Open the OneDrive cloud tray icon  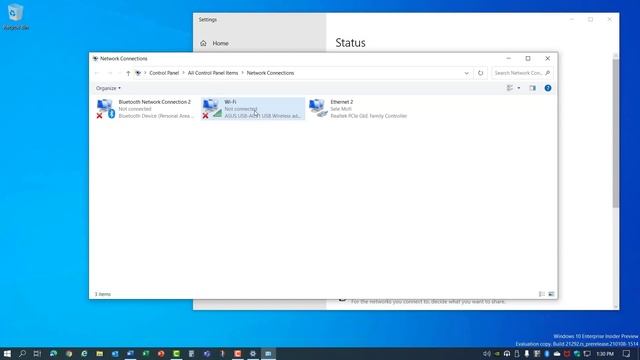click(x=557, y=353)
